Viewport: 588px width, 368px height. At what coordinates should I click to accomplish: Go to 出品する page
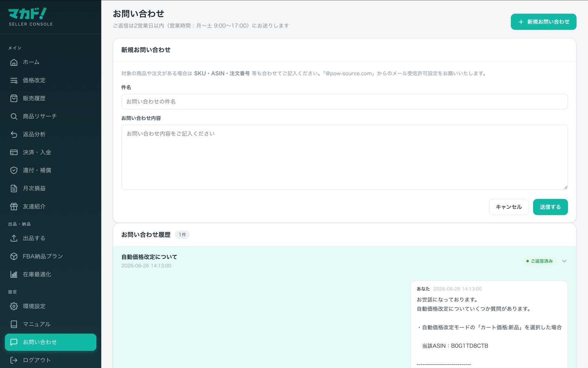(x=51, y=238)
